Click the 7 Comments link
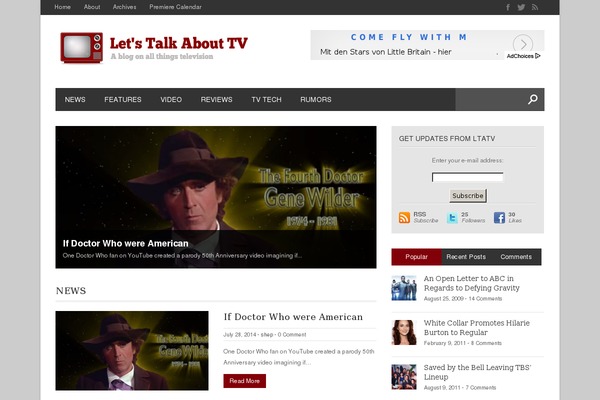 pos(481,387)
